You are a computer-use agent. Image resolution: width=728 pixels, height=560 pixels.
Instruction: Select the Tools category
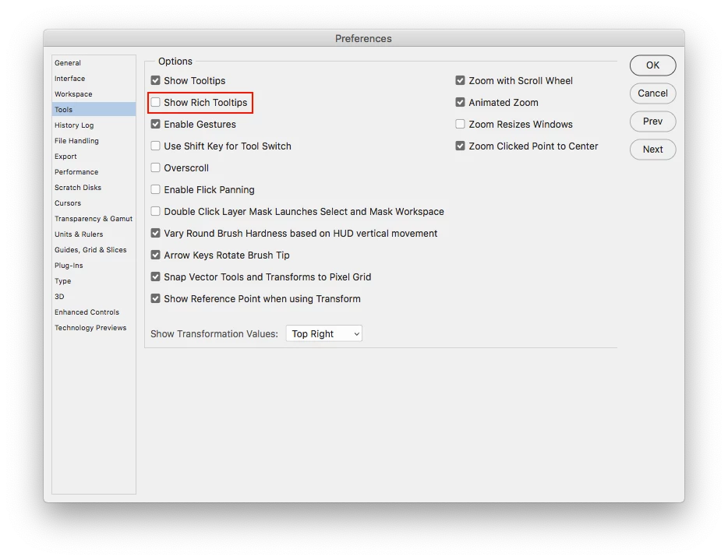[94, 110]
